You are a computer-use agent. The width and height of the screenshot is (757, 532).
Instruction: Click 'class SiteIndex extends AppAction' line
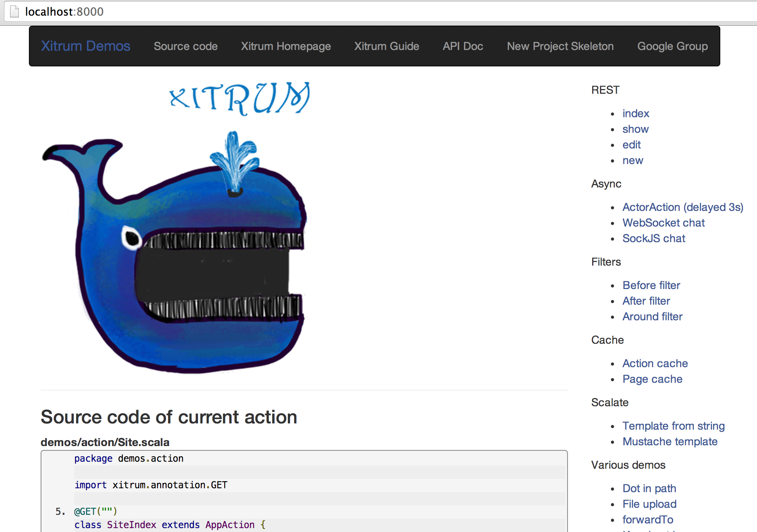(170, 525)
